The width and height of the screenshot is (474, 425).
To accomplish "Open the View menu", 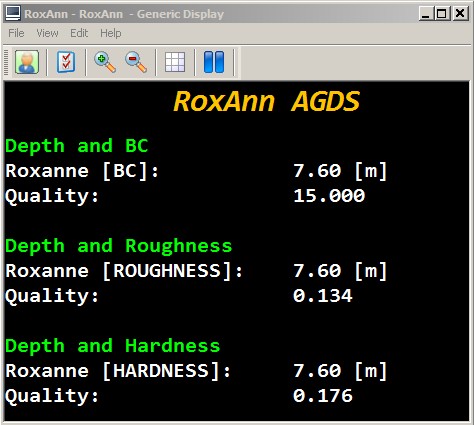I will tap(47, 33).
